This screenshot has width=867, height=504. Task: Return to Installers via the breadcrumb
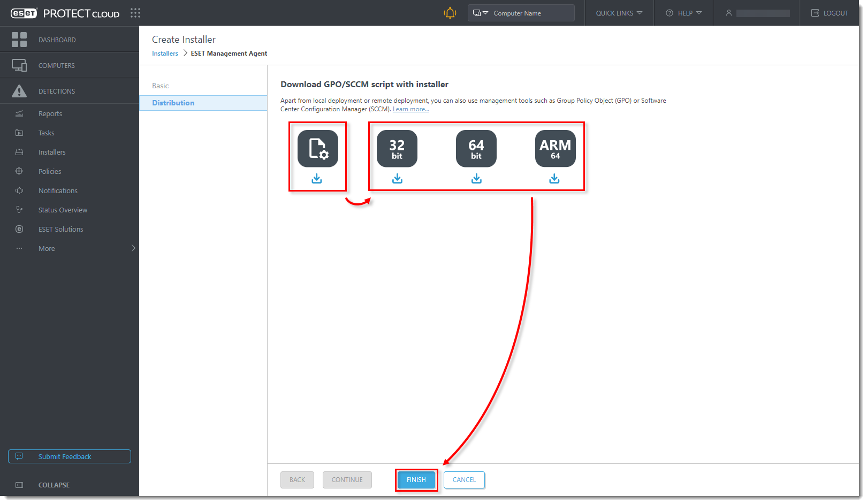165,53
